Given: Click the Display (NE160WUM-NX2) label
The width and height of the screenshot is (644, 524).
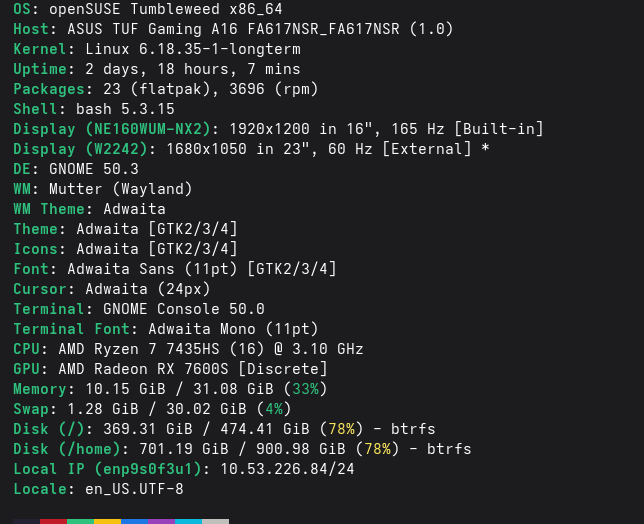Looking at the screenshot, I should coord(112,129).
